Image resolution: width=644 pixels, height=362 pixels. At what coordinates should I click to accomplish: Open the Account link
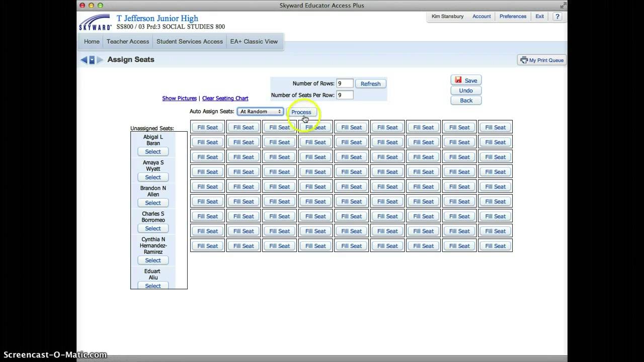tap(481, 17)
